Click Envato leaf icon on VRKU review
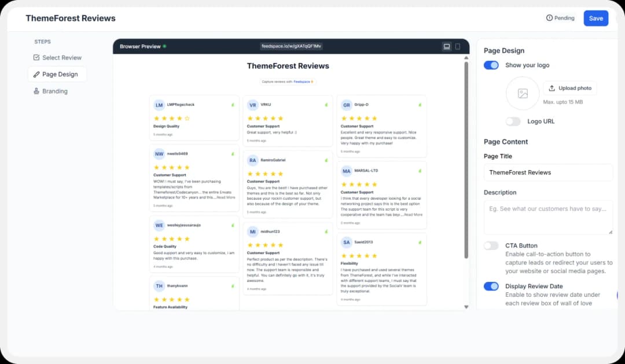 tap(326, 105)
